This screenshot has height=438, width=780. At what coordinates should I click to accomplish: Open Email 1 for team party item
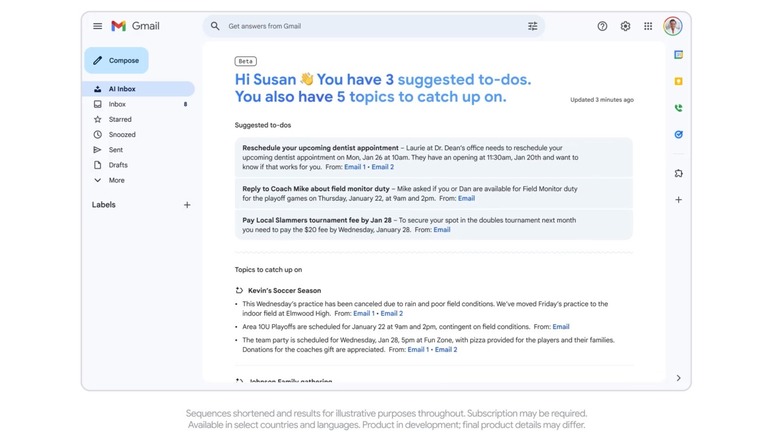point(418,349)
